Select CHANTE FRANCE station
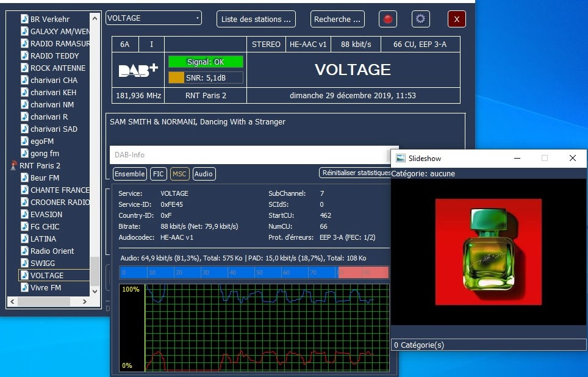The width and height of the screenshot is (588, 377). click(60, 190)
